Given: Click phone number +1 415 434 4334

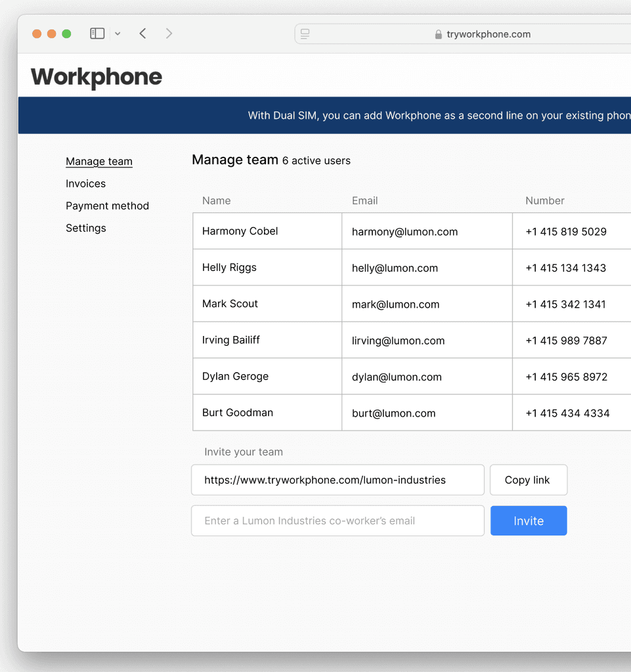Looking at the screenshot, I should point(567,413).
